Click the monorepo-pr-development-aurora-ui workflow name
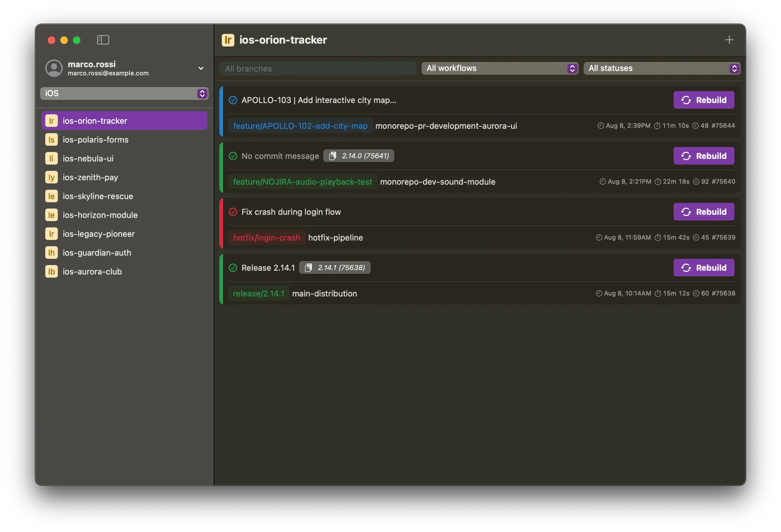 (x=446, y=126)
